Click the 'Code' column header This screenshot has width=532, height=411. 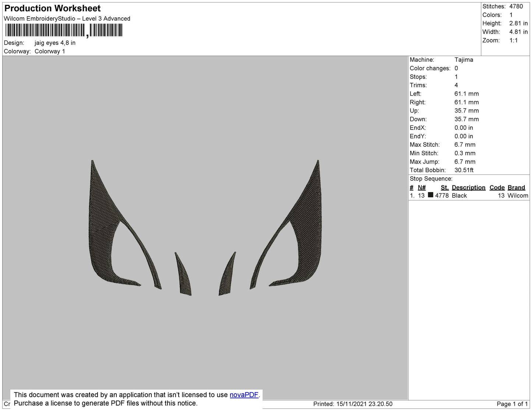[x=497, y=188]
